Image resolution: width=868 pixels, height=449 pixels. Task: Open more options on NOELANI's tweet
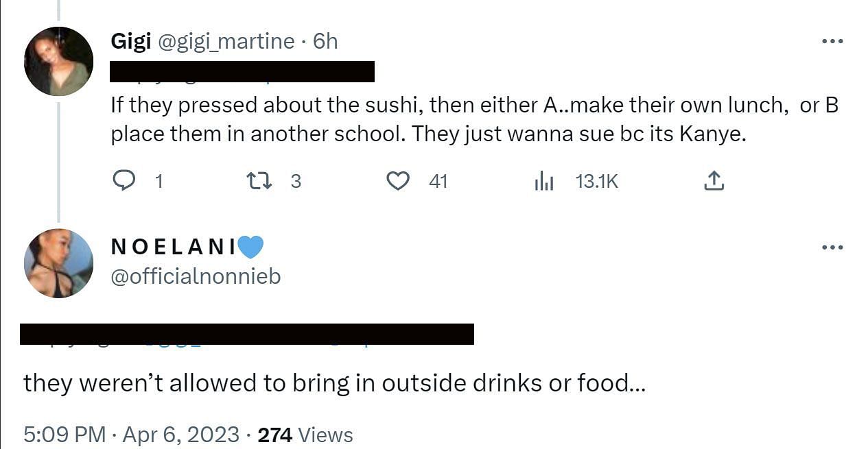(832, 247)
